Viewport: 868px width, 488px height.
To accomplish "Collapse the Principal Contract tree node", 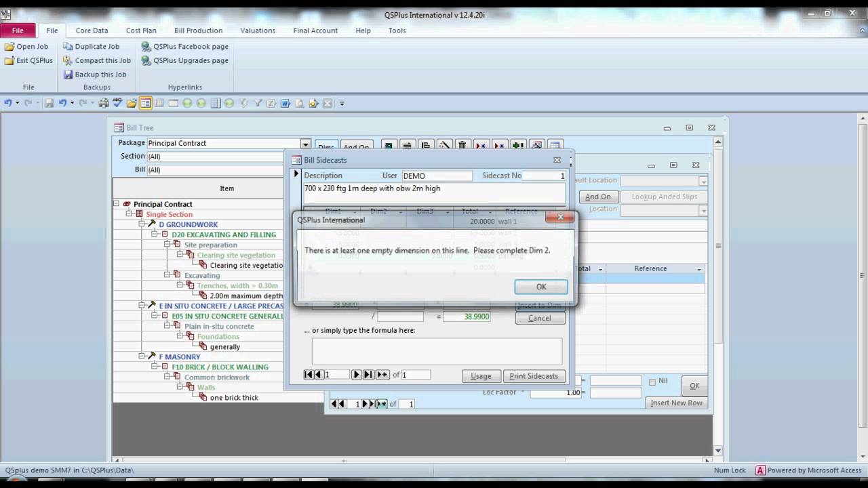I will click(117, 203).
